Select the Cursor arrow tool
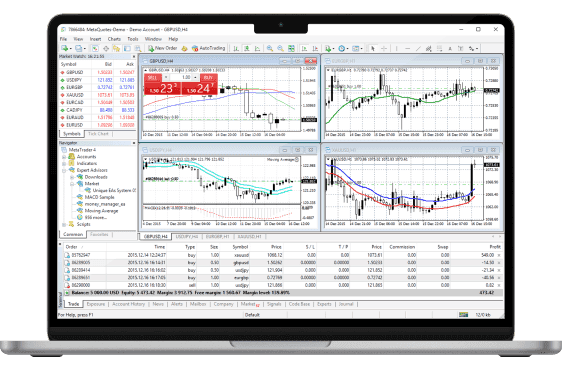 click(373, 48)
